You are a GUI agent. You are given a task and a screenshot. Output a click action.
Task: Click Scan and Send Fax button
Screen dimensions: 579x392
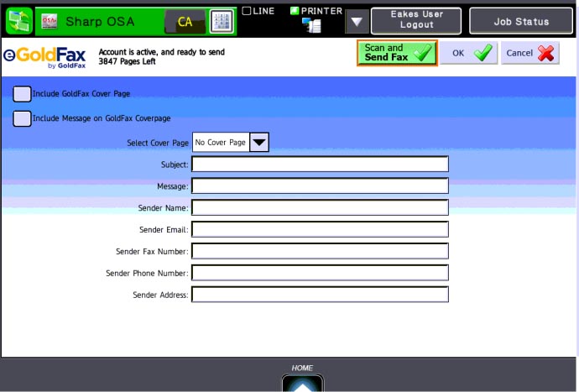[x=397, y=53]
